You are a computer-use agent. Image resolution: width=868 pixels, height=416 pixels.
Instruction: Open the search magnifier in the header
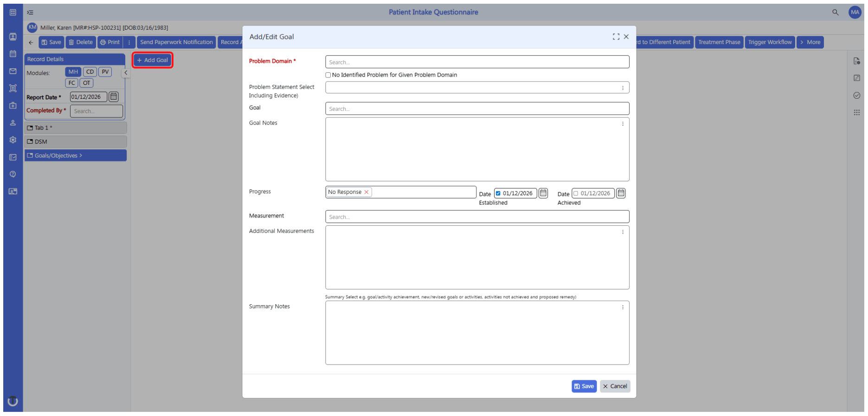[x=835, y=13]
